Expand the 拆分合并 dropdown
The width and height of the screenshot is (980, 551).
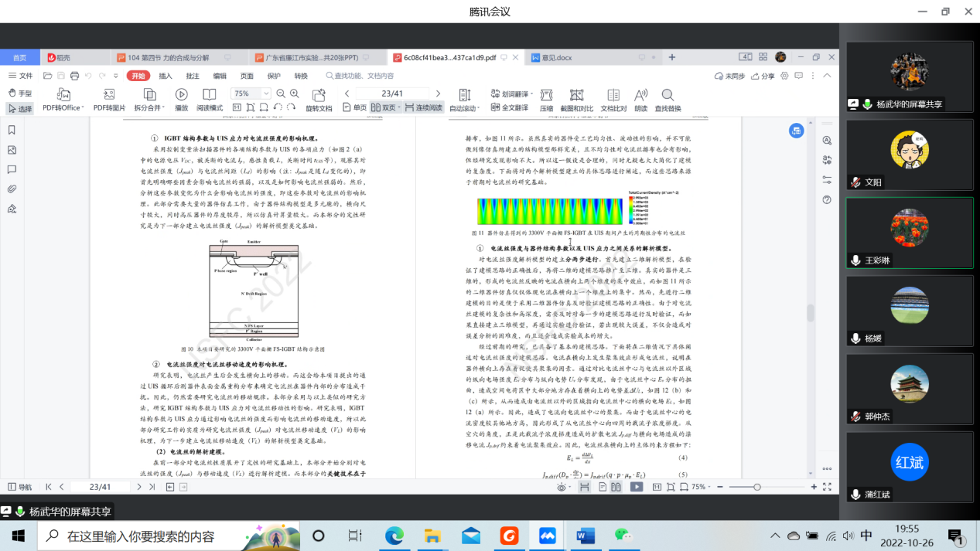pos(150,107)
